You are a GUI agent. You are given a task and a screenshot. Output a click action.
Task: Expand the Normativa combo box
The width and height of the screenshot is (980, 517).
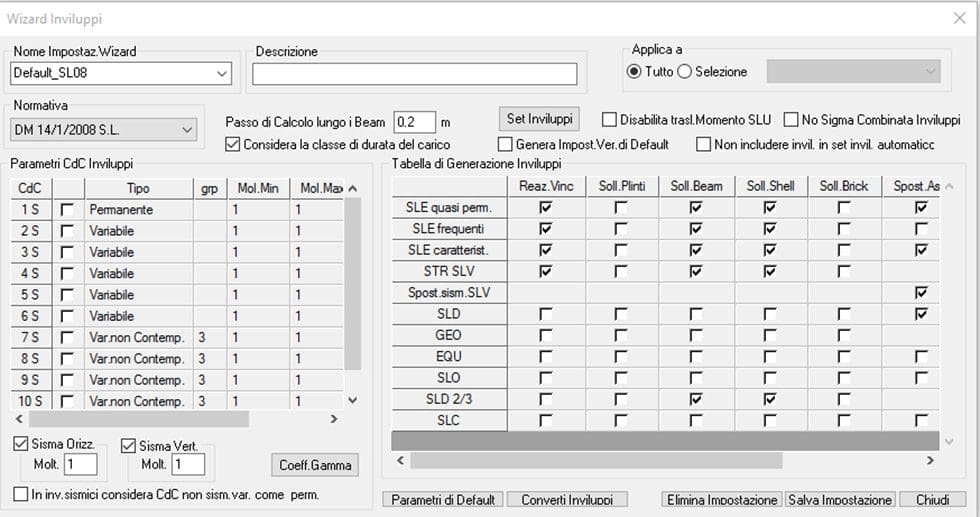point(186,129)
